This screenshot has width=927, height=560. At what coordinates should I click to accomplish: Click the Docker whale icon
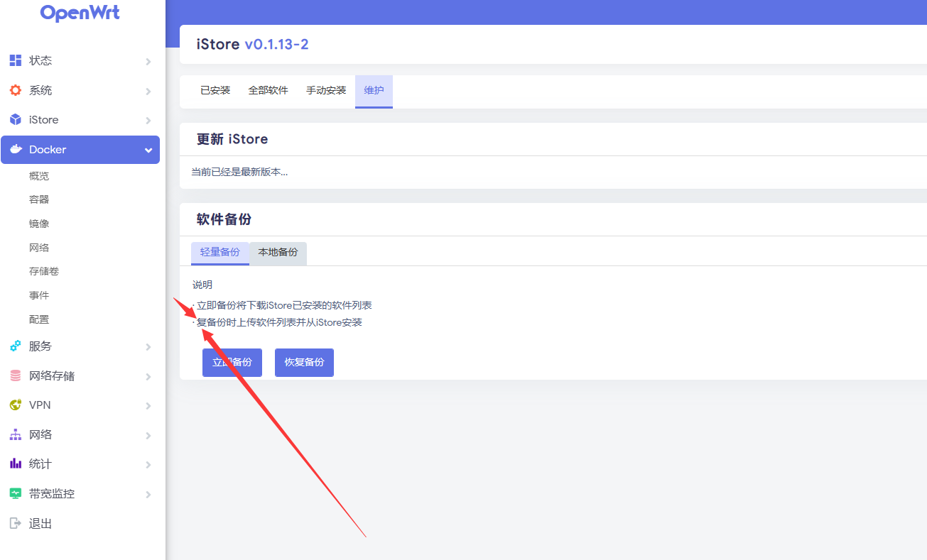pos(16,150)
